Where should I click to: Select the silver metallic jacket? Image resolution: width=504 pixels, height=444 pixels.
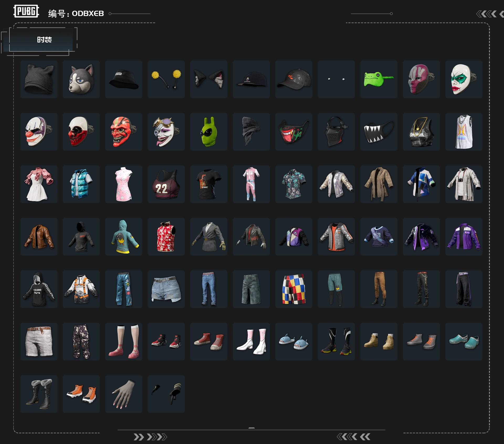point(336,184)
